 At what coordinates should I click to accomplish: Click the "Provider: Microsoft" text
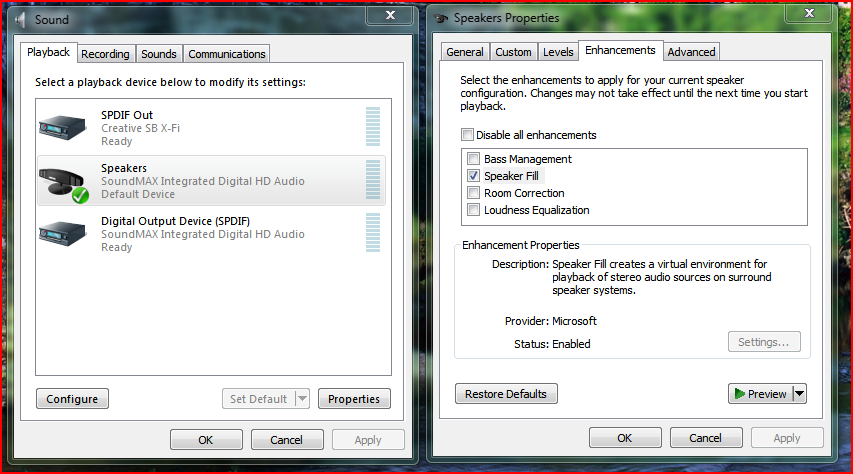tap(551, 321)
